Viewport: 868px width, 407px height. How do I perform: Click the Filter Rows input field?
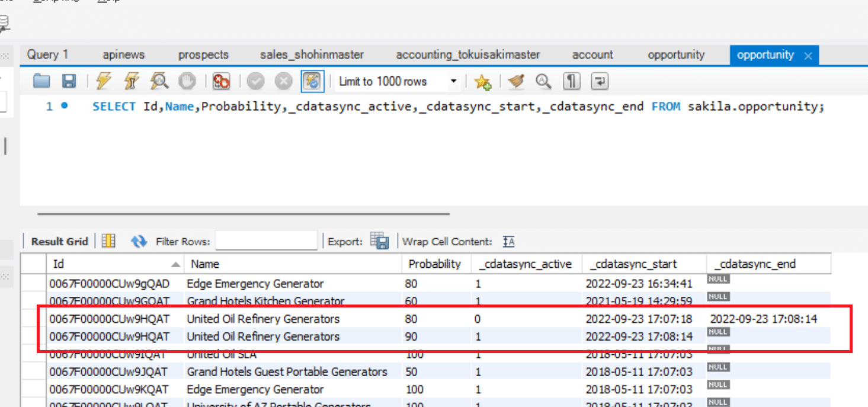click(x=267, y=241)
